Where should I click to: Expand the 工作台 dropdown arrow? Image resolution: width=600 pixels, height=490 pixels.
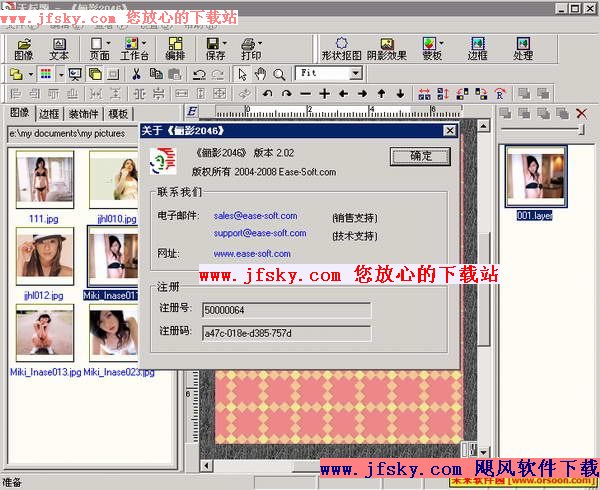click(x=144, y=43)
